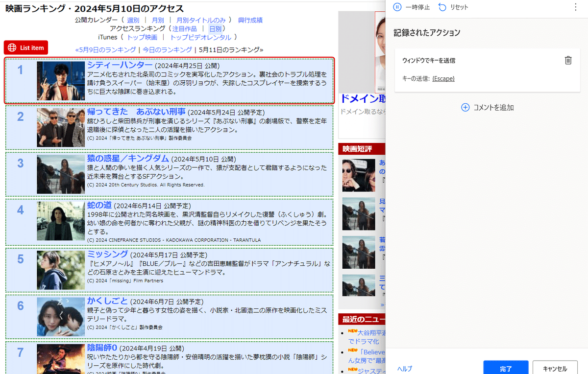The image size is (588, 374).
Task: Go to 5月9日のランキング
Action: coord(105,49)
